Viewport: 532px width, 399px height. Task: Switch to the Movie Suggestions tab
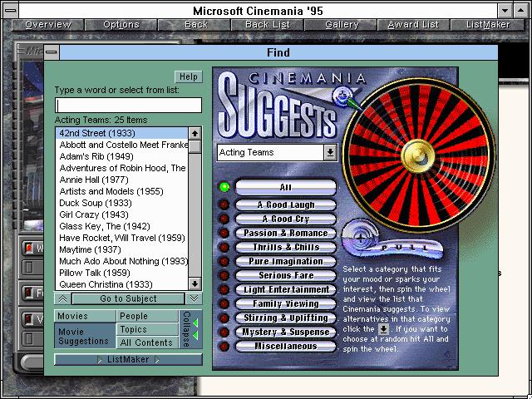click(85, 336)
